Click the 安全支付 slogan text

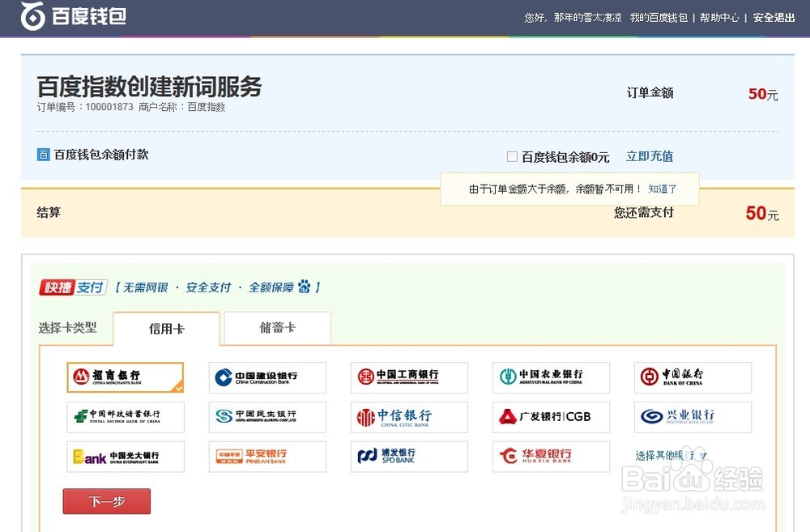point(208,287)
